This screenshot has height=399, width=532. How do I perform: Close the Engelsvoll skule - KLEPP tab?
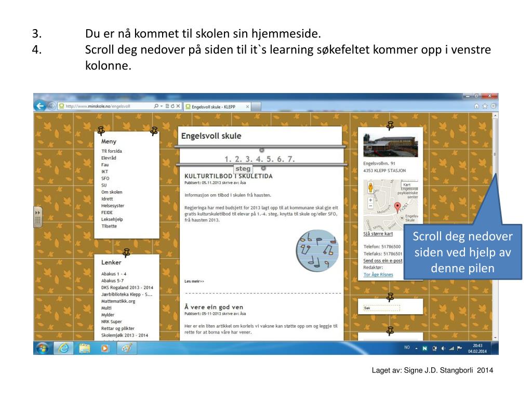click(x=247, y=107)
